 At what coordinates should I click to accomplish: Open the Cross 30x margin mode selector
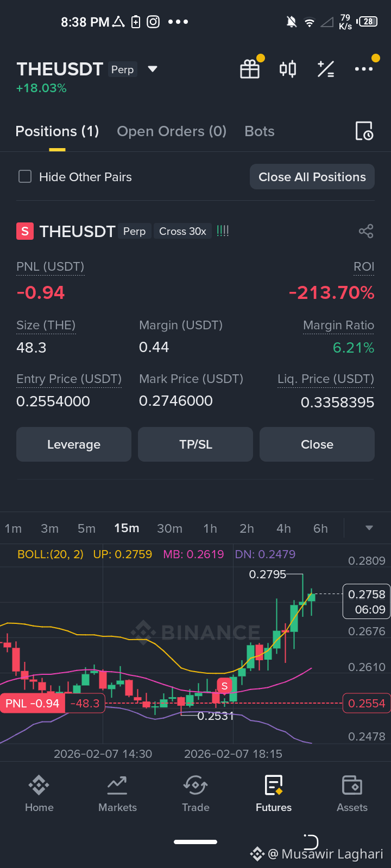tap(182, 231)
